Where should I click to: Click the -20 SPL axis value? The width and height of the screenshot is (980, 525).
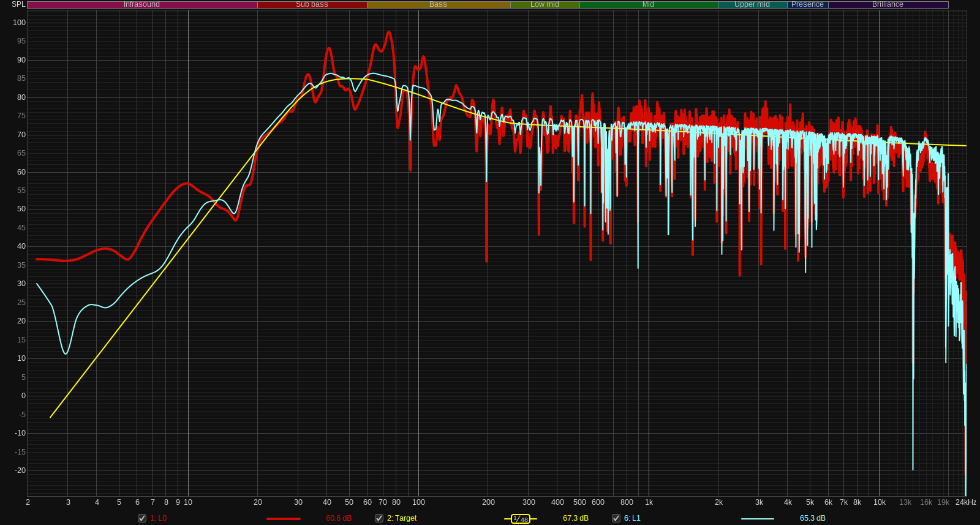coord(20,470)
